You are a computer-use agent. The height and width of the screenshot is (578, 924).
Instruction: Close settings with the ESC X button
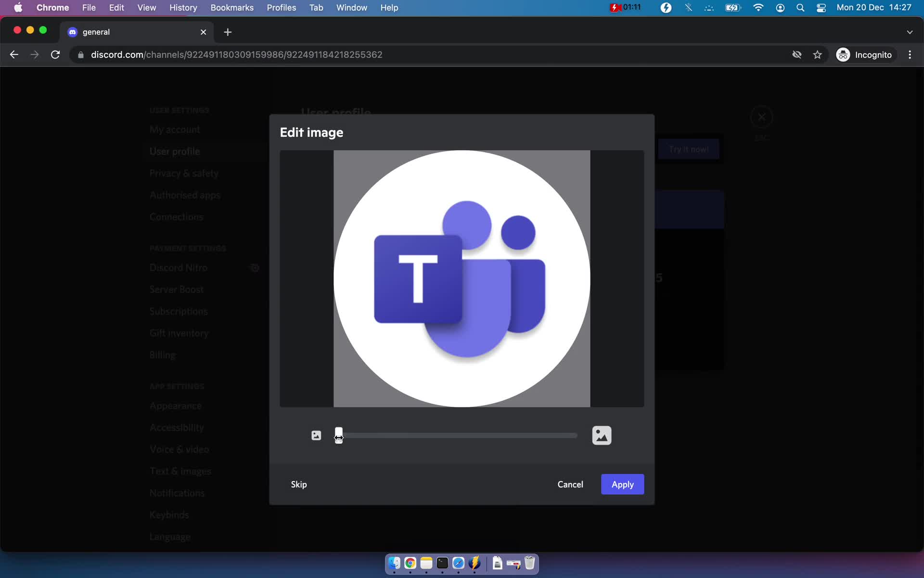point(761,117)
